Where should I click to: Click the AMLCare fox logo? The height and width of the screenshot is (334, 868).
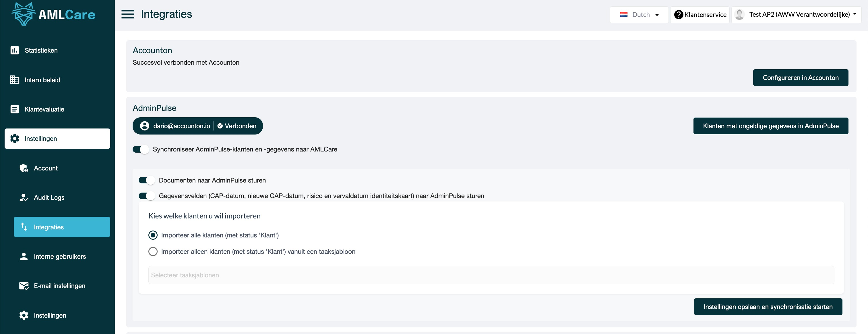[x=23, y=14]
